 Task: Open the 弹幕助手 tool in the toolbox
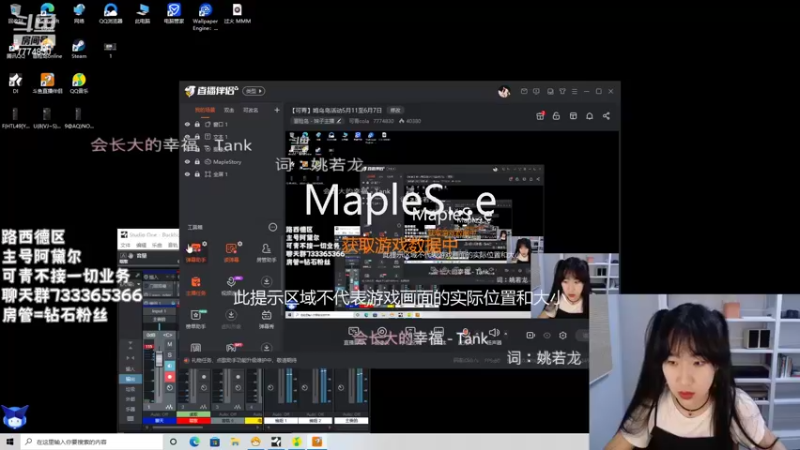tap(196, 252)
